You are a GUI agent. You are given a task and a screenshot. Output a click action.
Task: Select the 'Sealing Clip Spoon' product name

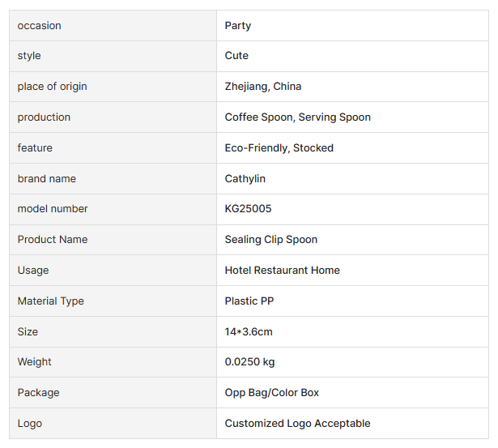tap(270, 240)
